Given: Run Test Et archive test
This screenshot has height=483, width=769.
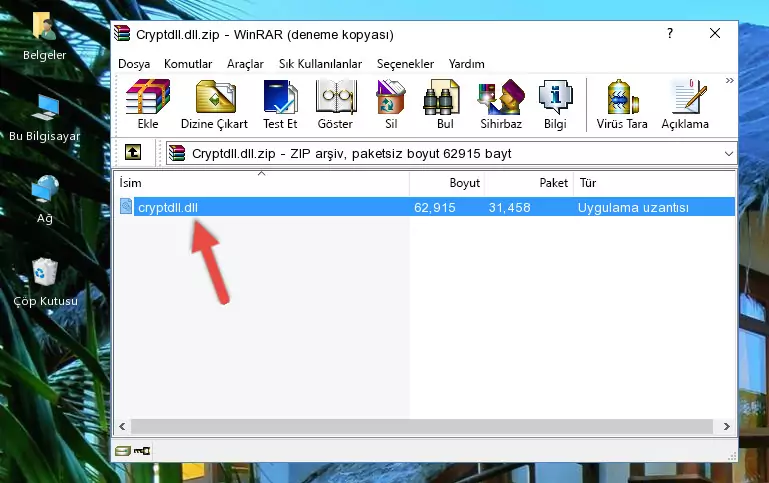Looking at the screenshot, I should point(280,104).
